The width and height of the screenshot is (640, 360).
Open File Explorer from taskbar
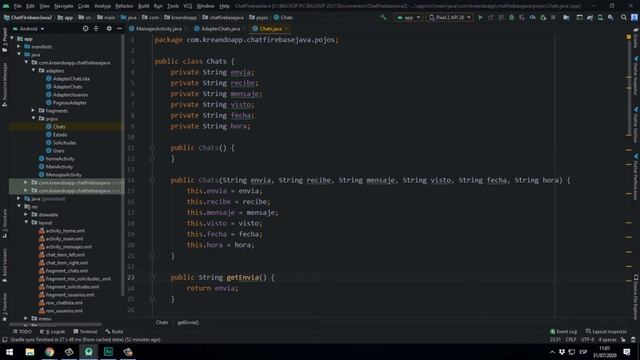[x=30, y=352]
